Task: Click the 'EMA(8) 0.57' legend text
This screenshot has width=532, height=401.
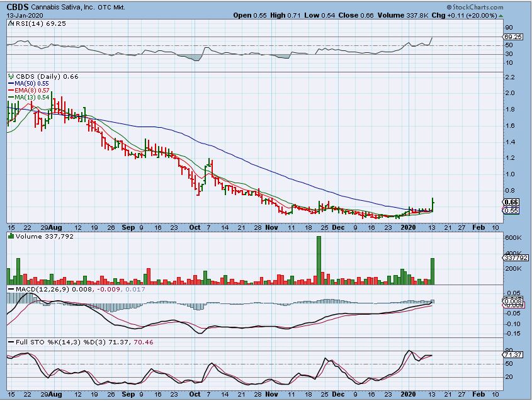Action: click(x=32, y=91)
